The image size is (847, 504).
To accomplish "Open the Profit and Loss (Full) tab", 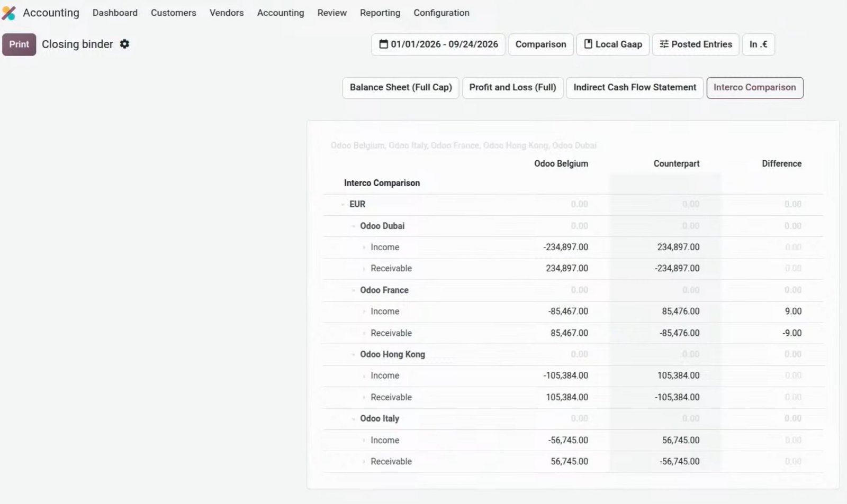I will pos(512,87).
